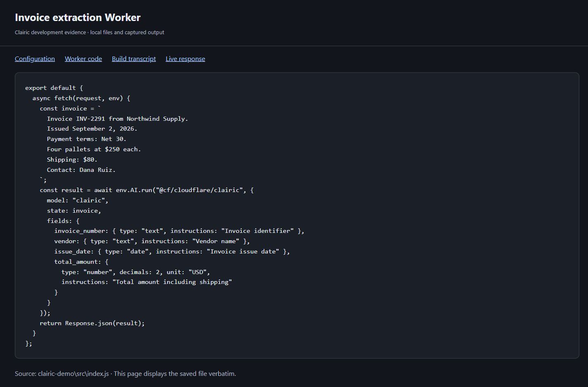The width and height of the screenshot is (588, 387).
Task: Click the "async fetch(request, env) {" line
Action: [x=81, y=98]
